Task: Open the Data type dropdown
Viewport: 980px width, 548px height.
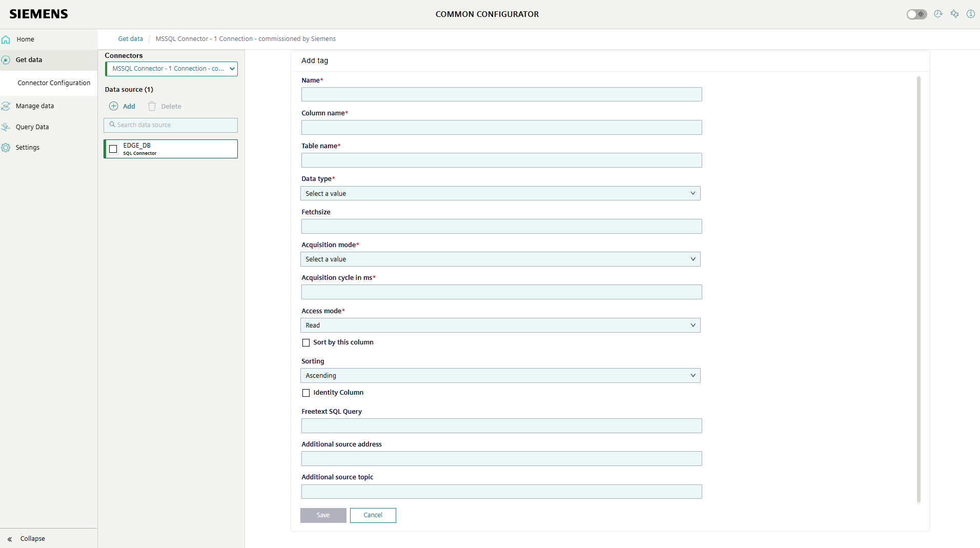Action: 500,193
